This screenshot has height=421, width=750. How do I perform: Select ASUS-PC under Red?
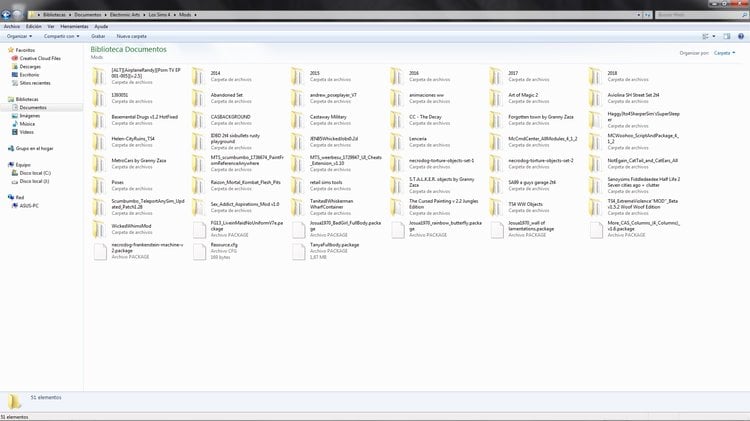[x=29, y=206]
